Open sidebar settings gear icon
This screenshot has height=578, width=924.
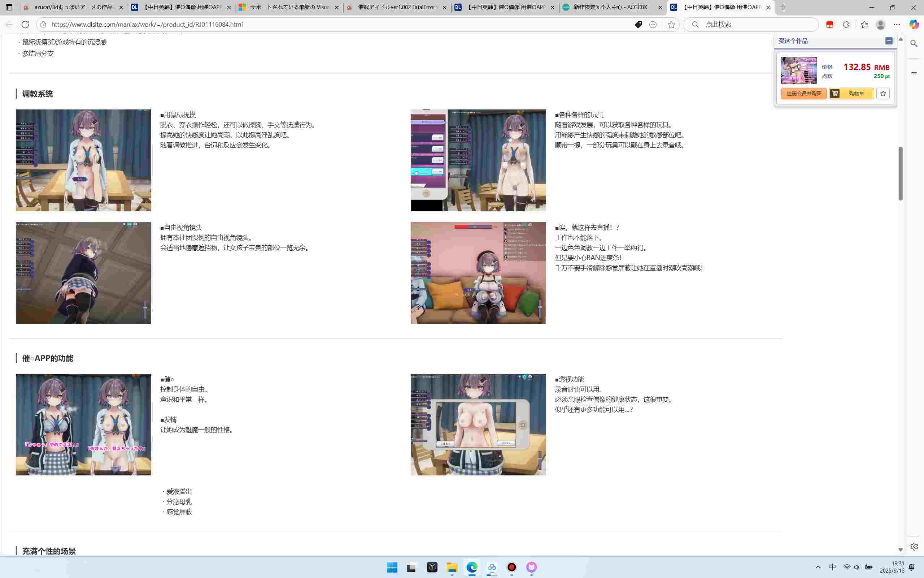(x=914, y=546)
